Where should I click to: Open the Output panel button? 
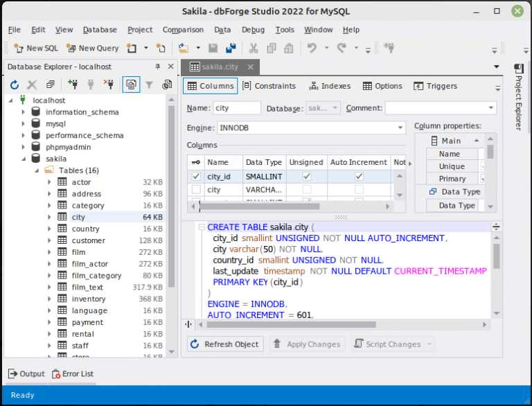[x=26, y=374]
